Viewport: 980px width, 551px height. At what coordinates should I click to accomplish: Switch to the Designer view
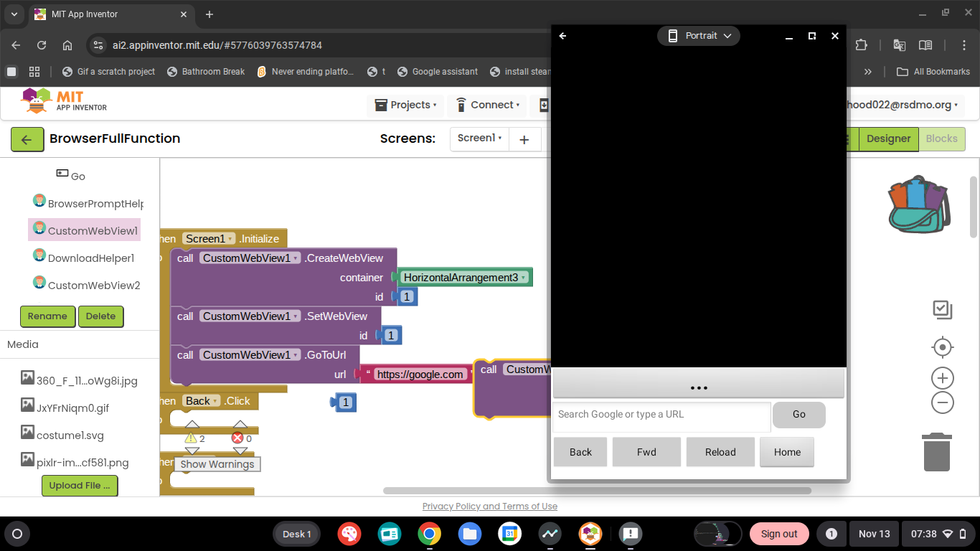pyautogui.click(x=888, y=139)
